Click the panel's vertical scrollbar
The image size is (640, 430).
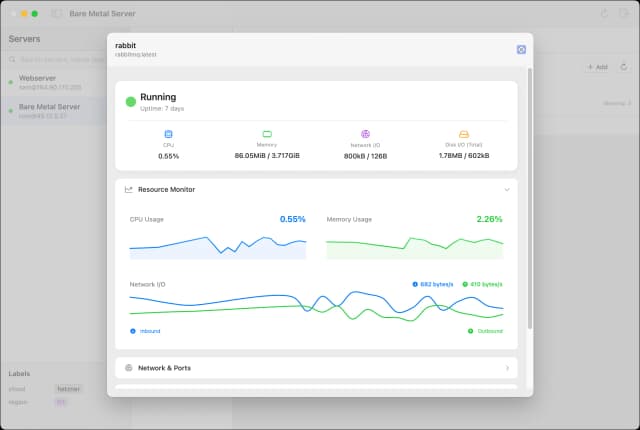530,198
